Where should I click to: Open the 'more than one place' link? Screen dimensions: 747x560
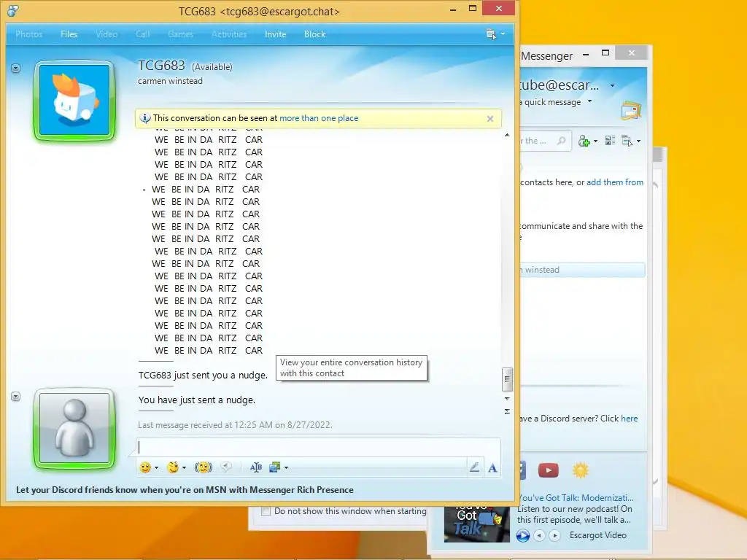click(319, 118)
